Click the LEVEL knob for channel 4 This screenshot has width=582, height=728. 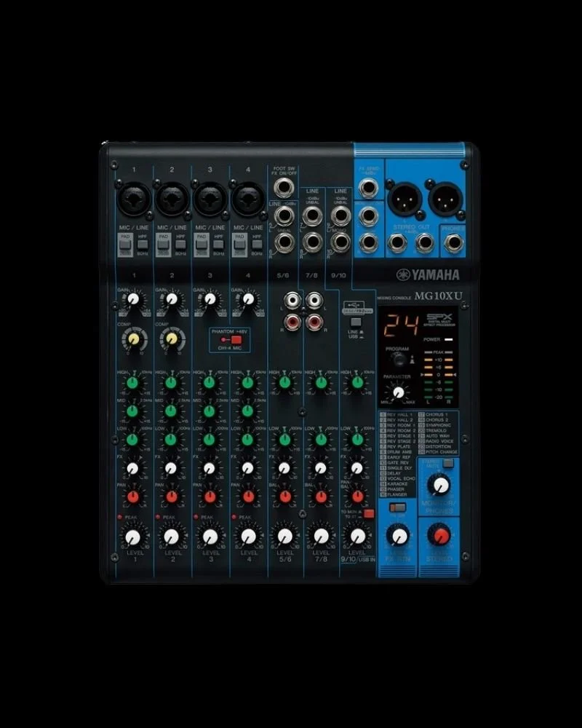tap(248, 537)
